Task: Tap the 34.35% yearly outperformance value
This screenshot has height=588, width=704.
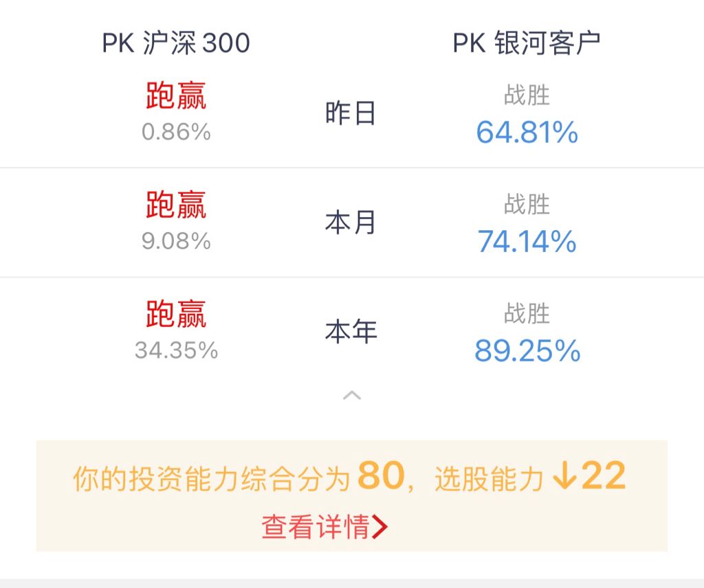Action: click(176, 351)
